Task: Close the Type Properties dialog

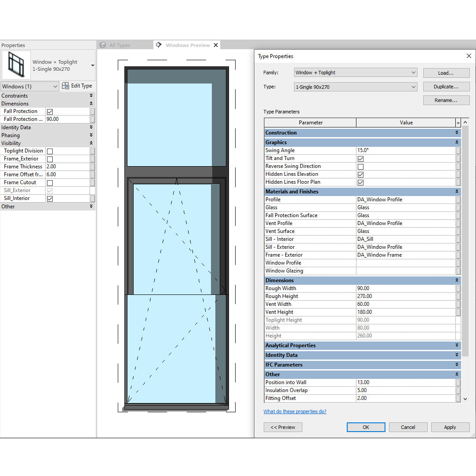Action: (x=469, y=56)
